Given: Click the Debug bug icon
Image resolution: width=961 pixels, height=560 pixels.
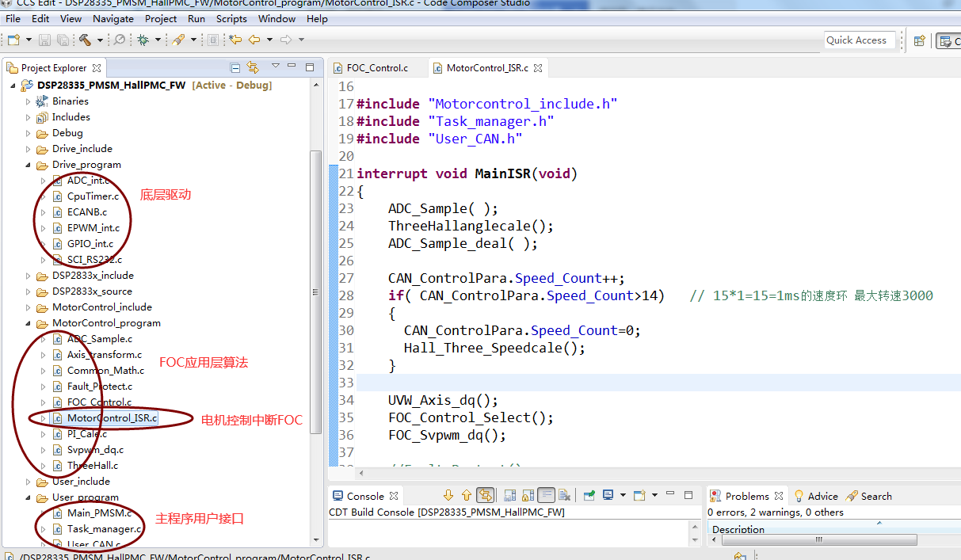Looking at the screenshot, I should (x=143, y=40).
